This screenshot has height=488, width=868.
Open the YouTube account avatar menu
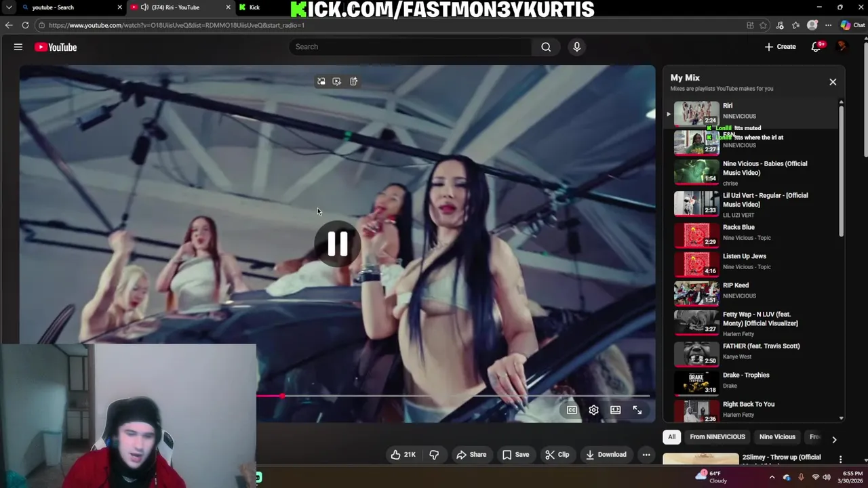pos(842,47)
